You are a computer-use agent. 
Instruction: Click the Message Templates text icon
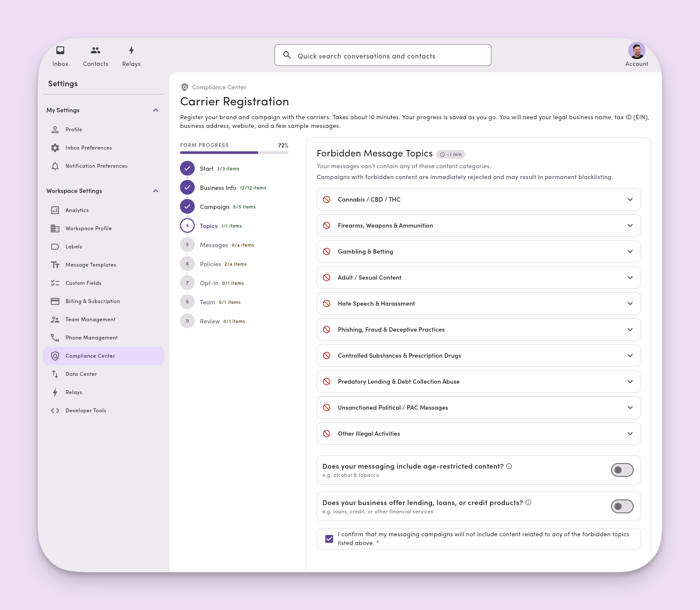click(x=55, y=265)
